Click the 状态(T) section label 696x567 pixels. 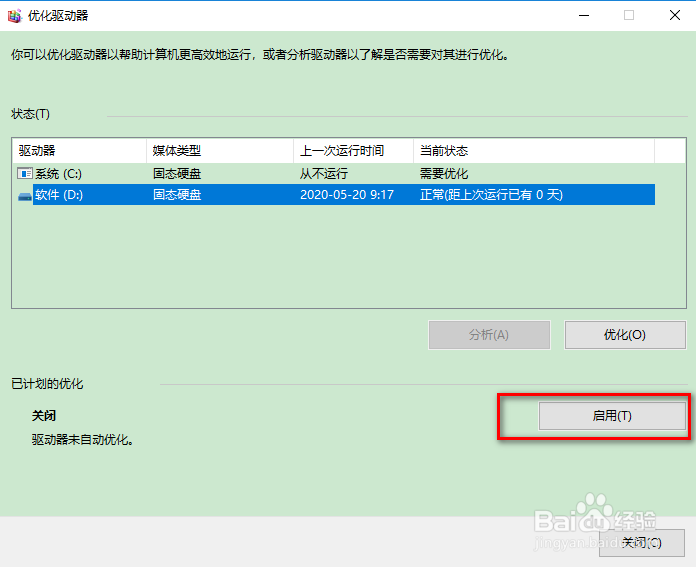[30, 114]
